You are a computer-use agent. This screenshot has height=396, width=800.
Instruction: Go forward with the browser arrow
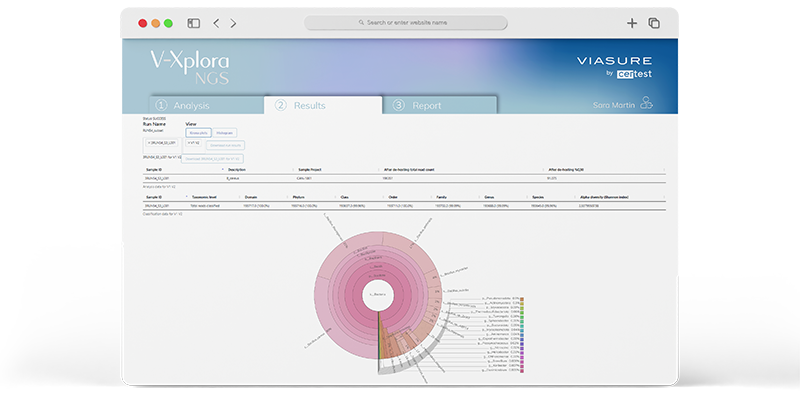[x=233, y=23]
